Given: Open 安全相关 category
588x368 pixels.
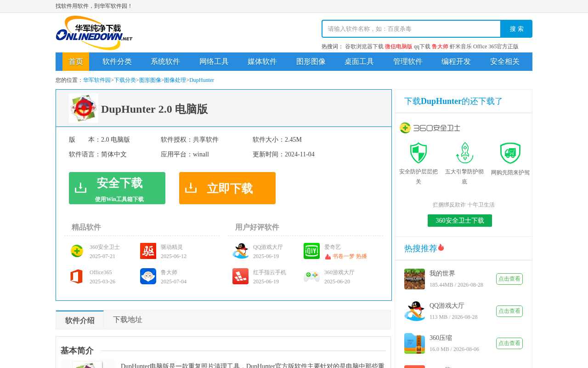Looking at the screenshot, I should (x=505, y=62).
